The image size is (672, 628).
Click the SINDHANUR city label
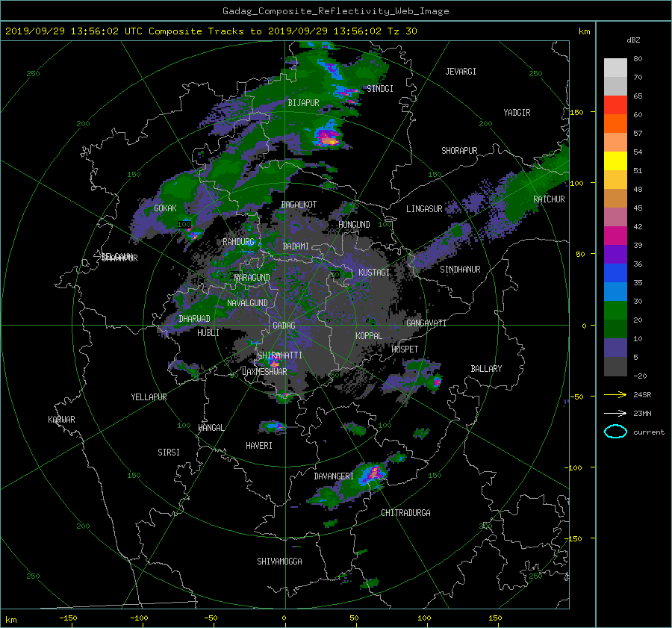tap(460, 270)
